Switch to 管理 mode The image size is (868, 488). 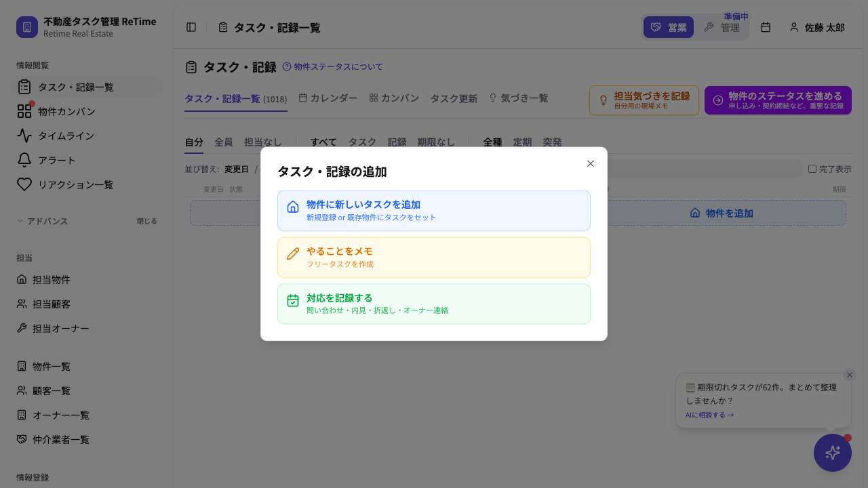722,27
